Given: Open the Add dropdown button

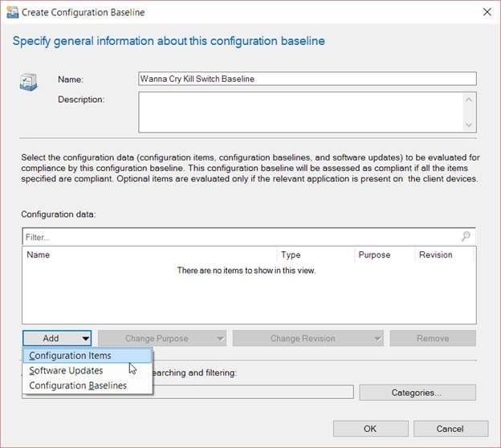Looking at the screenshot, I should [x=57, y=338].
